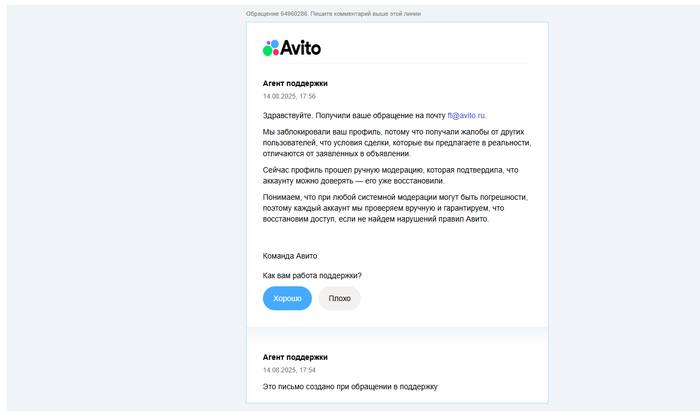Click the Команда Авито signature

coord(290,256)
